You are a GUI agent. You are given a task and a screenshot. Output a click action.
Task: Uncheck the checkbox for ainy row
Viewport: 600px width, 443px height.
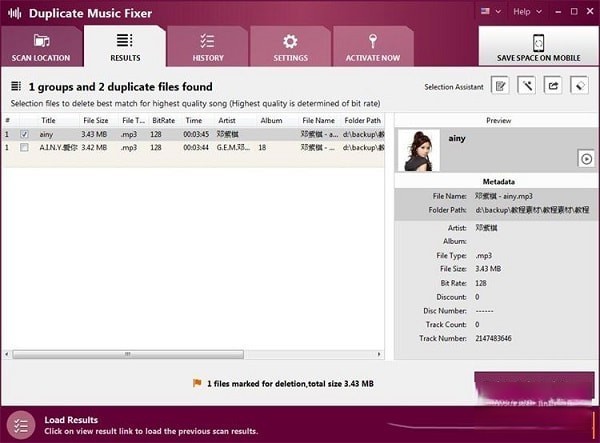coord(24,134)
